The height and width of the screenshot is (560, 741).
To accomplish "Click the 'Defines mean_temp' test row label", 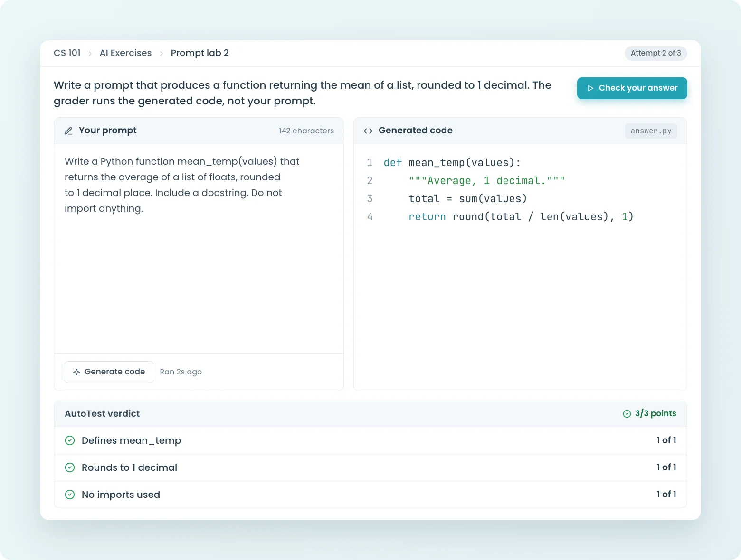I will [x=131, y=441].
